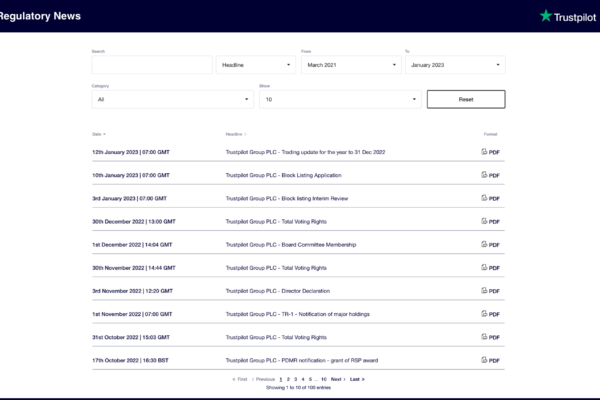Open headline Block Listing Application
Viewport: 600px width, 400px height.
point(284,175)
